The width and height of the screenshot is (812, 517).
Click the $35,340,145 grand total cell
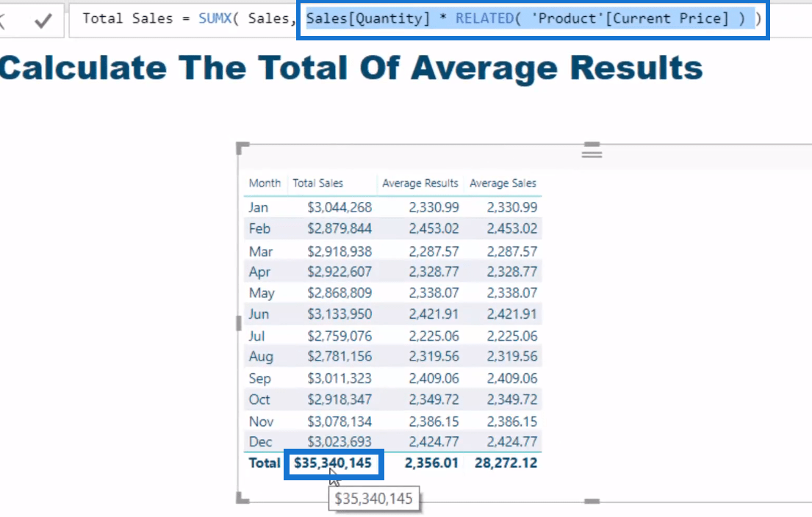coord(333,463)
